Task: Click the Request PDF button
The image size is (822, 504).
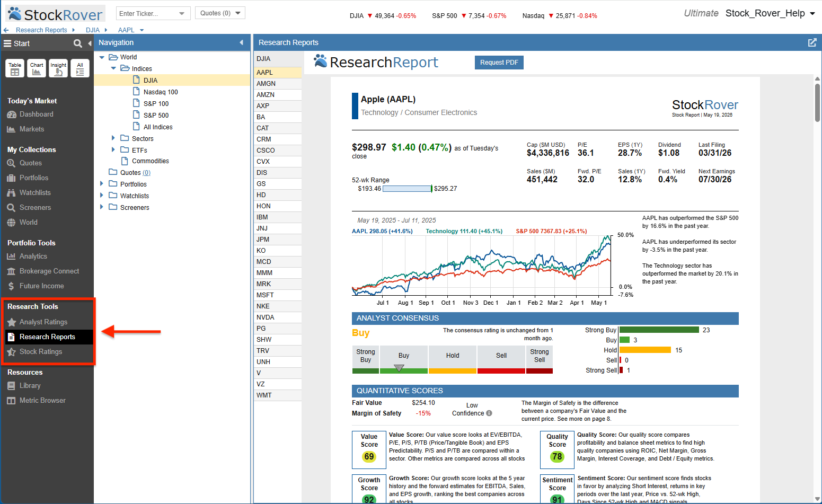Action: [x=499, y=63]
